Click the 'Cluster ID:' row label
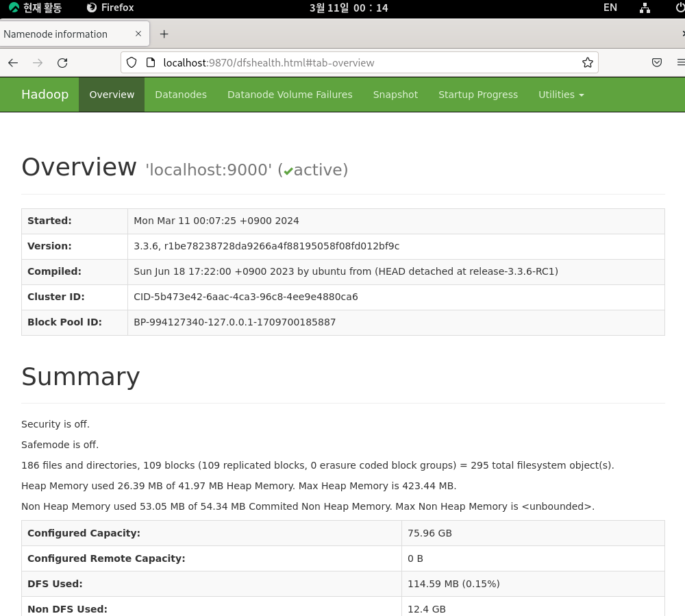Viewport: 685px width, 616px height. (56, 297)
